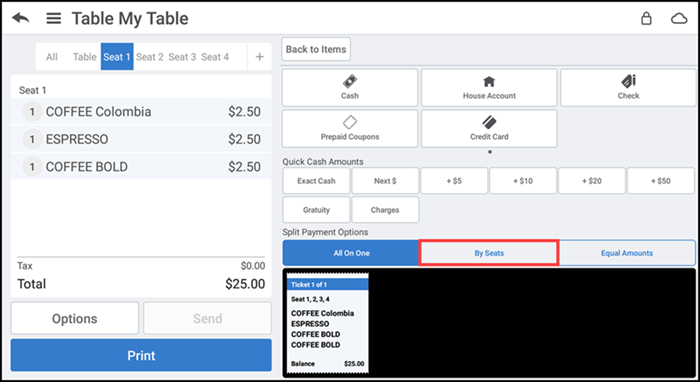Select Credit Card payment
Screen dimensions: 700x382
(x=489, y=129)
